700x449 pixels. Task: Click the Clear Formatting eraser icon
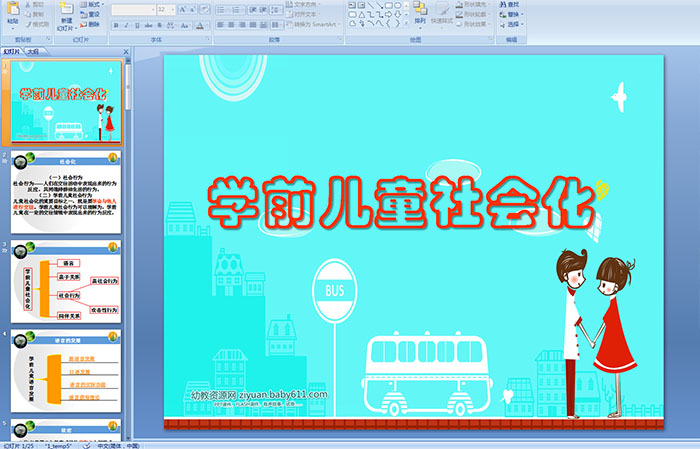coord(205,9)
